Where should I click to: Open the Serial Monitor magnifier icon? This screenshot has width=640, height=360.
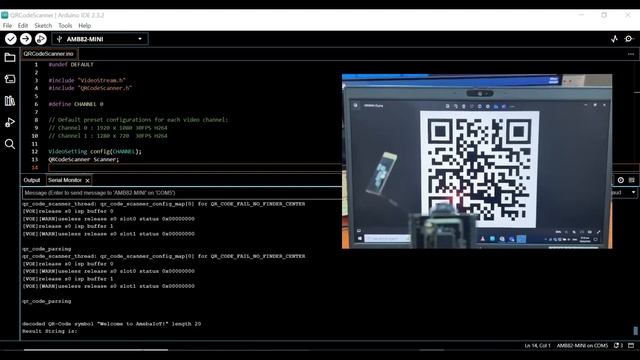(x=629, y=39)
